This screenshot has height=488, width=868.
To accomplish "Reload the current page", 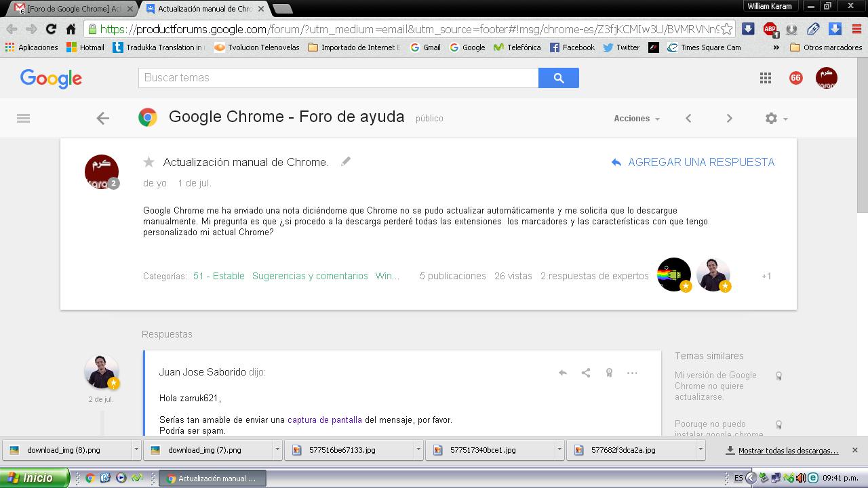I will [51, 28].
